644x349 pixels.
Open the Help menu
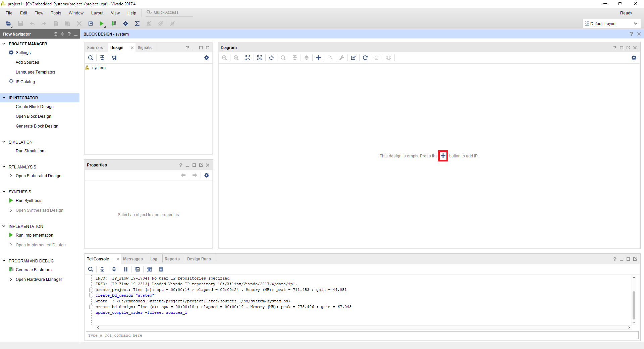tap(131, 13)
